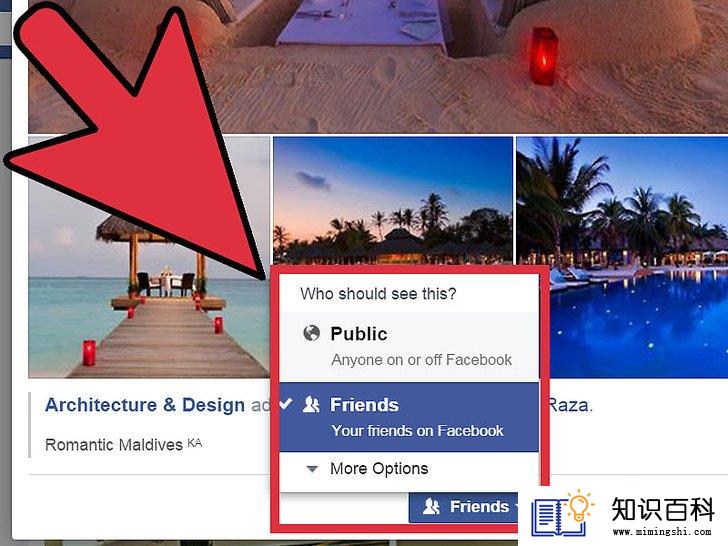
Task: Select Friends audience option
Action: pyautogui.click(x=409, y=417)
